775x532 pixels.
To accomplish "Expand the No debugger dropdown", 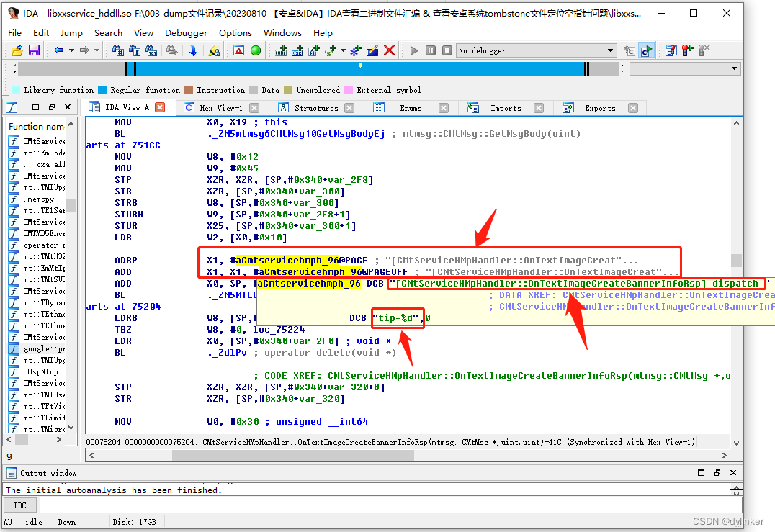I will (x=610, y=50).
